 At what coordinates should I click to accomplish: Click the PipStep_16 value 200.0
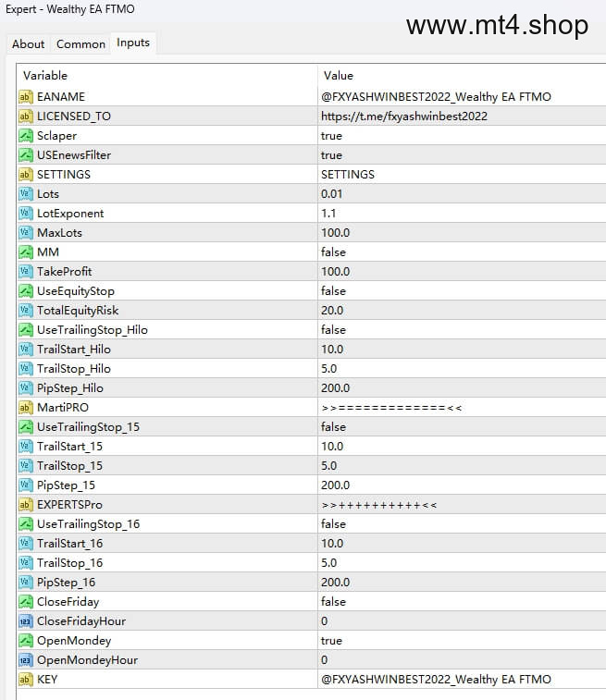click(x=335, y=583)
